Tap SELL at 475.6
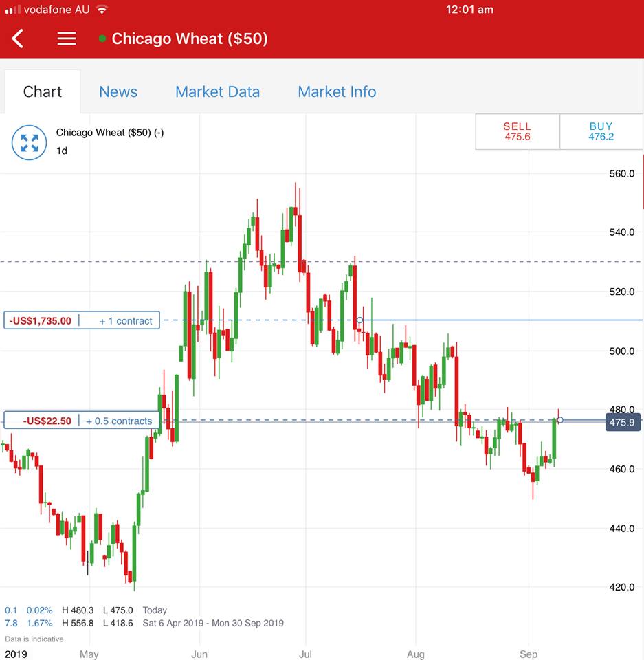The image size is (644, 660). (x=518, y=131)
